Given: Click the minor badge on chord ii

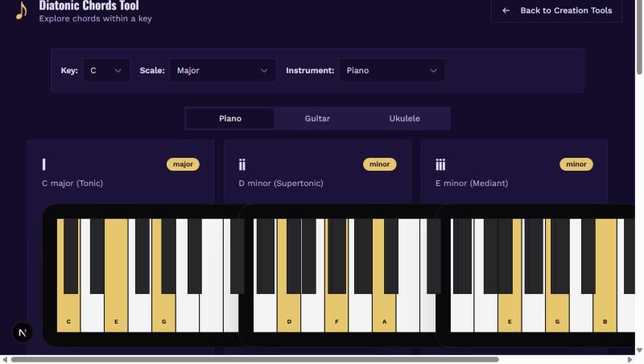Looking at the screenshot, I should tap(379, 164).
